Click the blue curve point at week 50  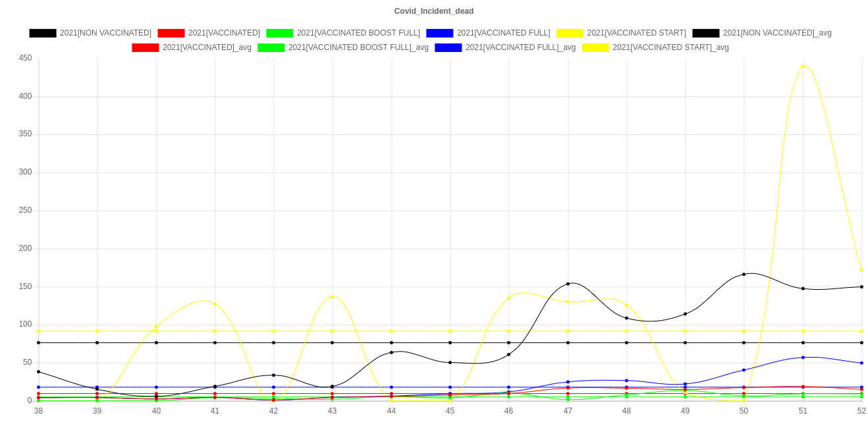coord(744,370)
